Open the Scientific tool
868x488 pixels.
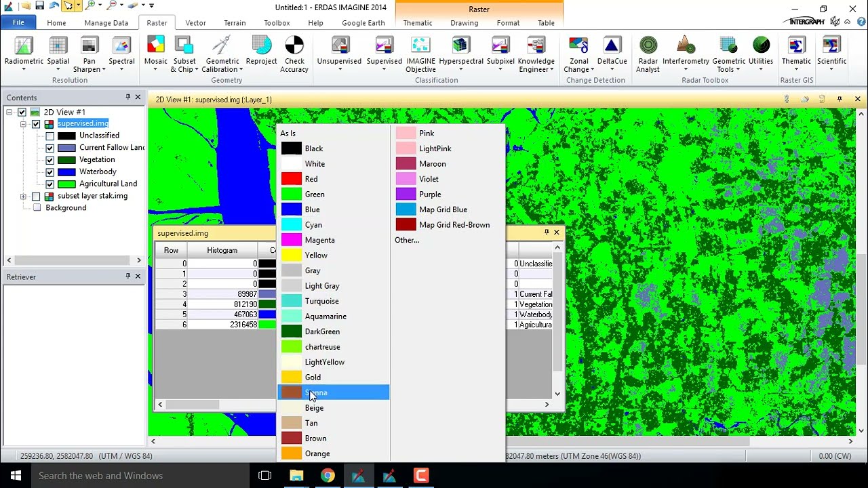click(831, 53)
